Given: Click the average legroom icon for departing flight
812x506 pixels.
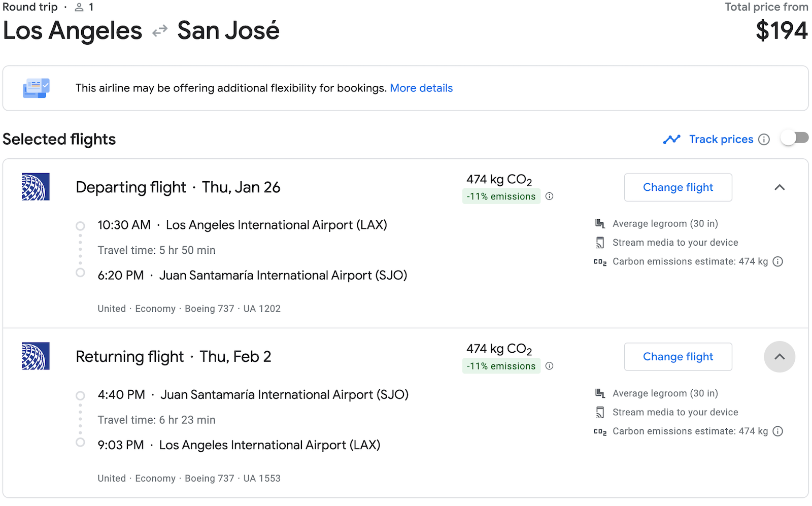Looking at the screenshot, I should 600,223.
